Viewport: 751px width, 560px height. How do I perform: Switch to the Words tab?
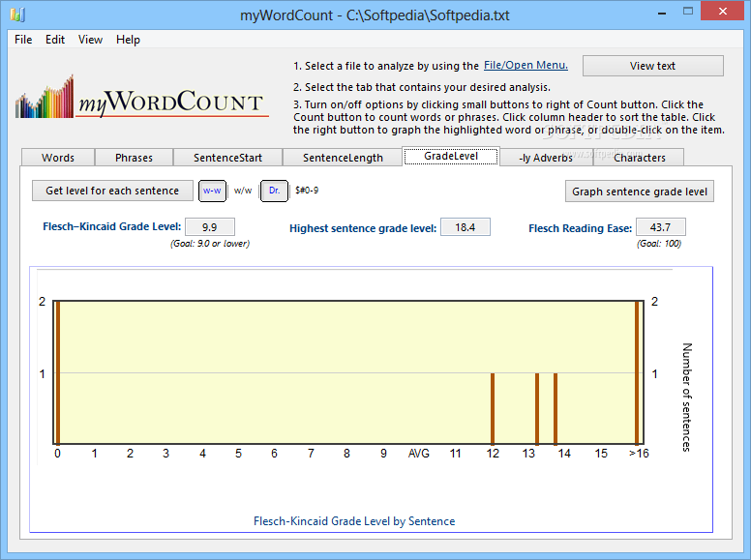(x=58, y=158)
